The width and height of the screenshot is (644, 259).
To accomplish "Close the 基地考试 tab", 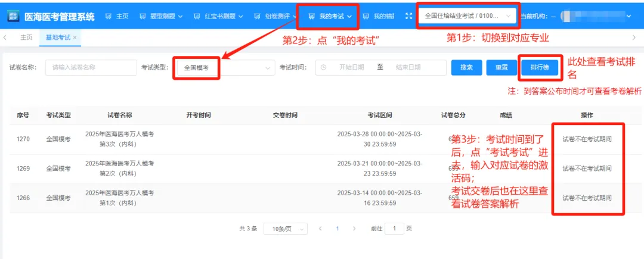I will pos(75,38).
